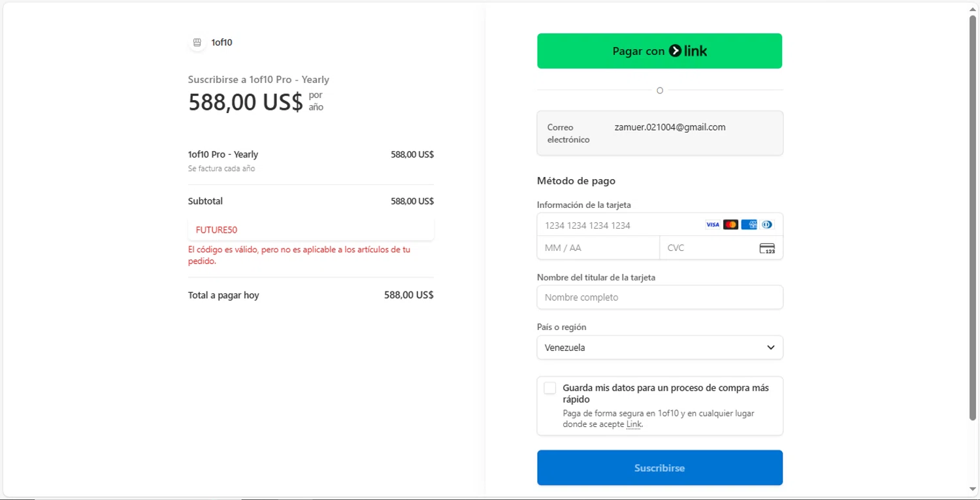
Task: Click the 'por año' billing period text
Action: coord(316,101)
